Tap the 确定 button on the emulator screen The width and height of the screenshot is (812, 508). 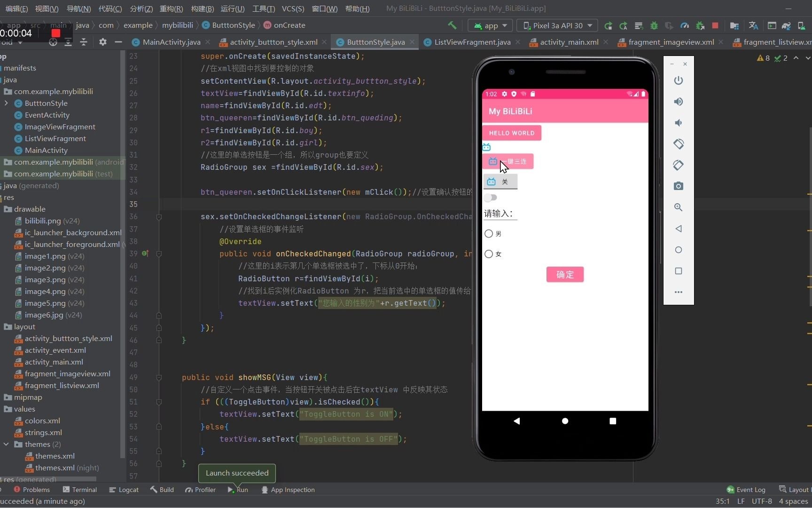click(x=565, y=274)
